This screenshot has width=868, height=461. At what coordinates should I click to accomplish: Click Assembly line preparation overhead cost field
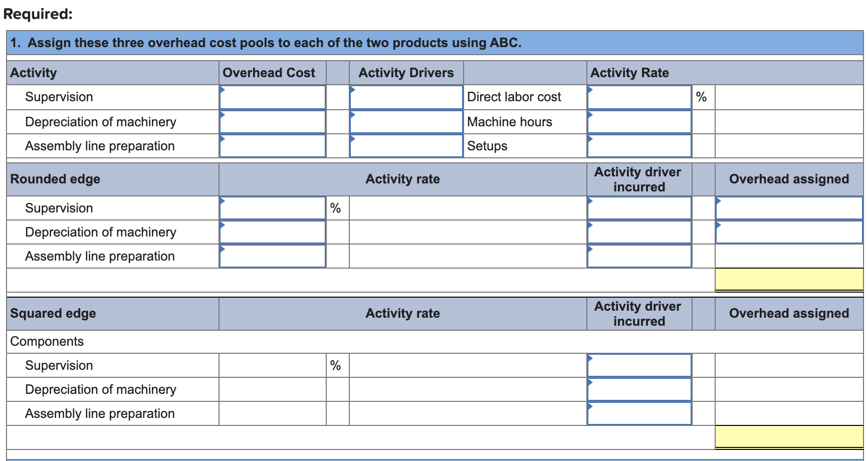[273, 146]
